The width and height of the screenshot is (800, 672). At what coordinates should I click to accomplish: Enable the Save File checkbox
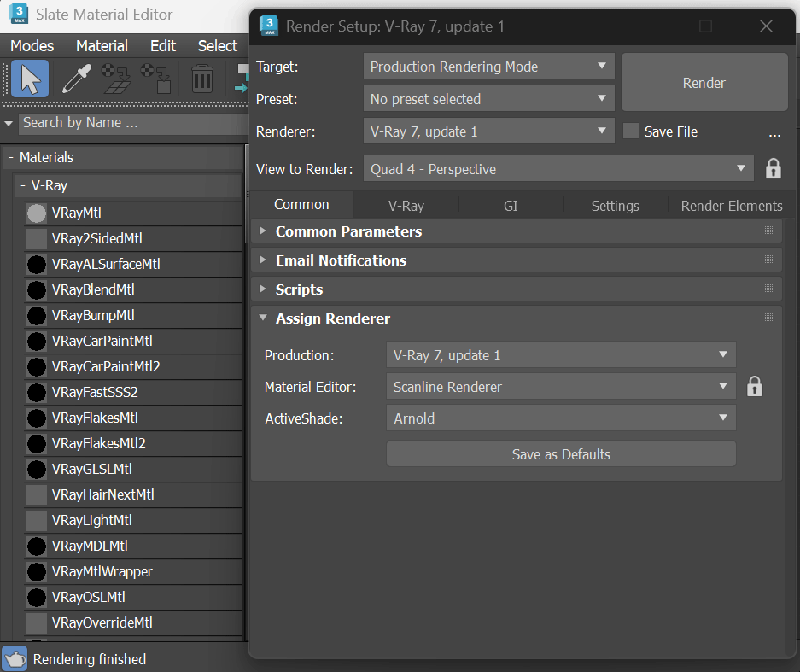pyautogui.click(x=631, y=131)
